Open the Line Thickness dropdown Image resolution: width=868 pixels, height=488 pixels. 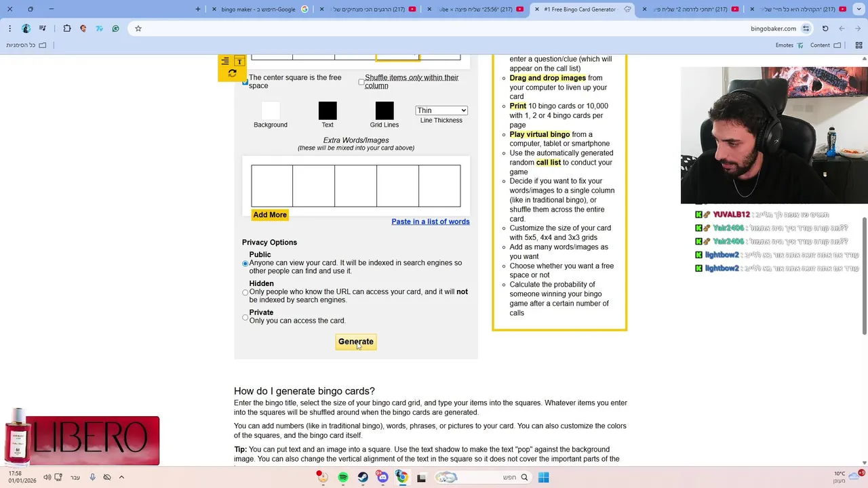point(441,110)
